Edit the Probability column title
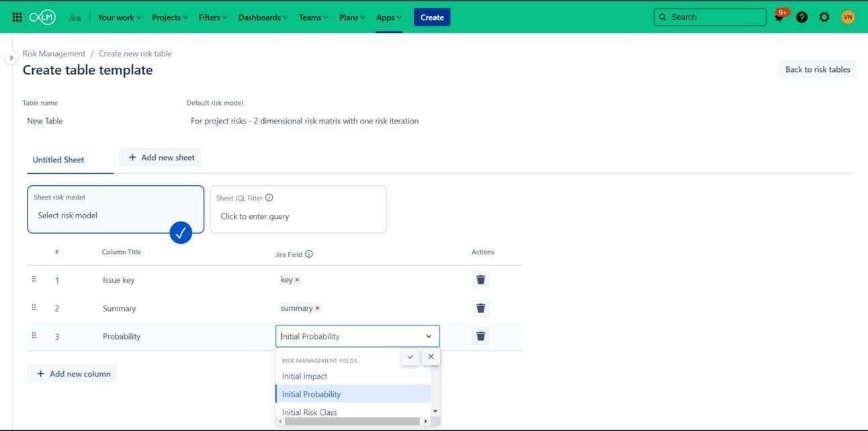The image size is (868, 431). [x=122, y=336]
